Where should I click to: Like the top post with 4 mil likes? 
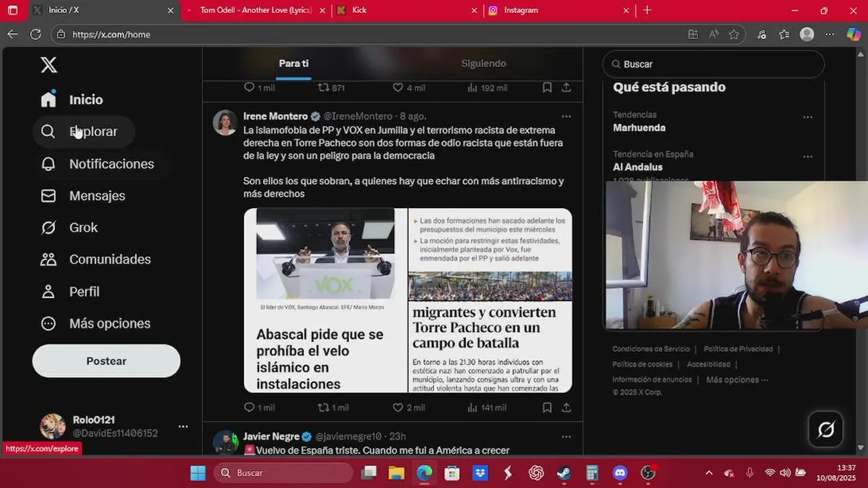[409, 87]
